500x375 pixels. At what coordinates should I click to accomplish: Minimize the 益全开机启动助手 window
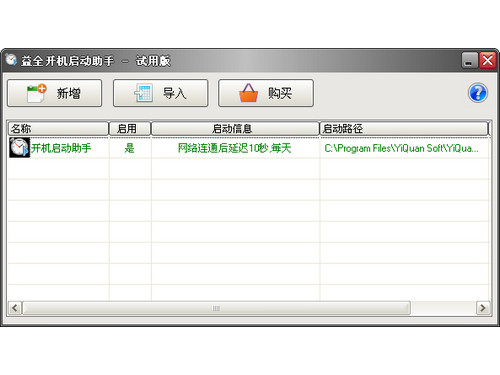pos(469,60)
